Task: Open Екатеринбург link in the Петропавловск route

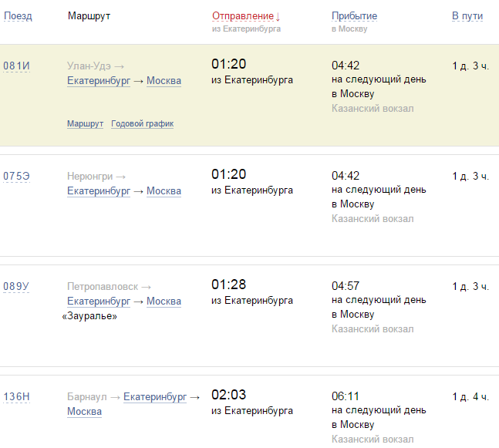Action: [x=99, y=301]
